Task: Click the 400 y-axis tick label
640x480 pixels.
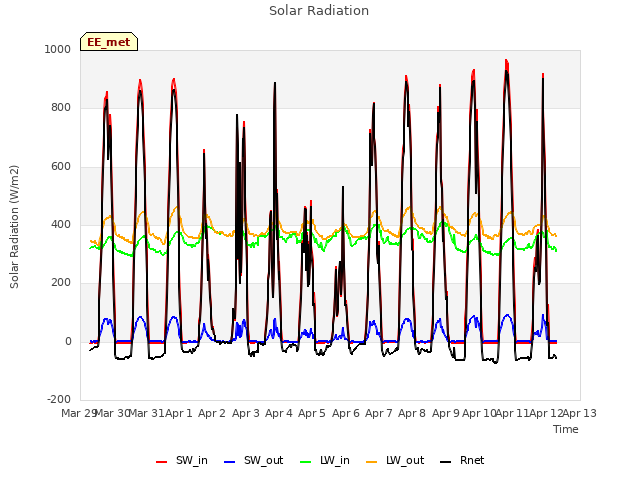Action: coord(61,224)
